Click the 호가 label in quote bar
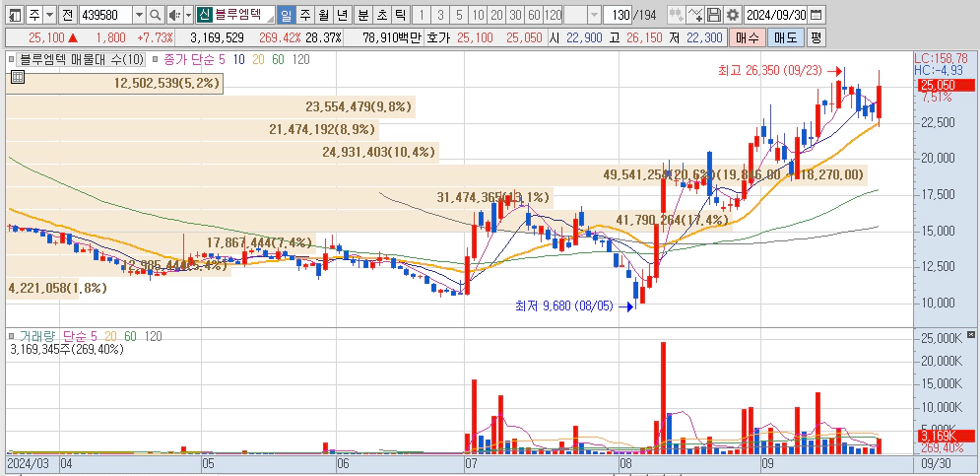The image size is (980, 476). (437, 38)
